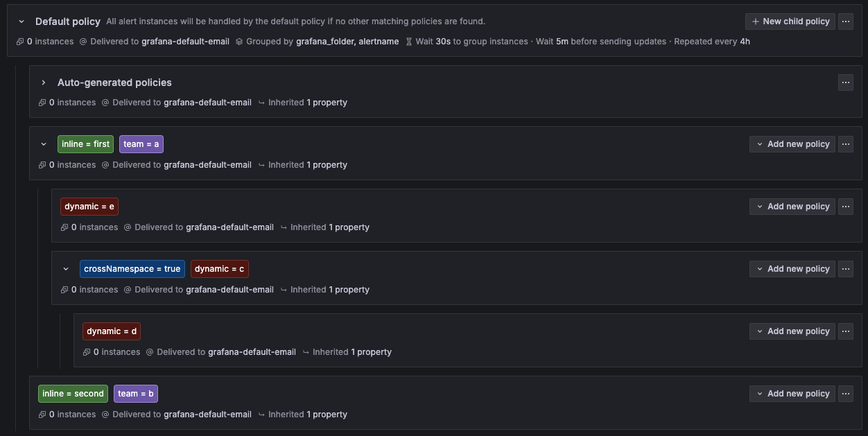868x436 pixels.
Task: Collapse the inline = first policy
Action: (44, 144)
